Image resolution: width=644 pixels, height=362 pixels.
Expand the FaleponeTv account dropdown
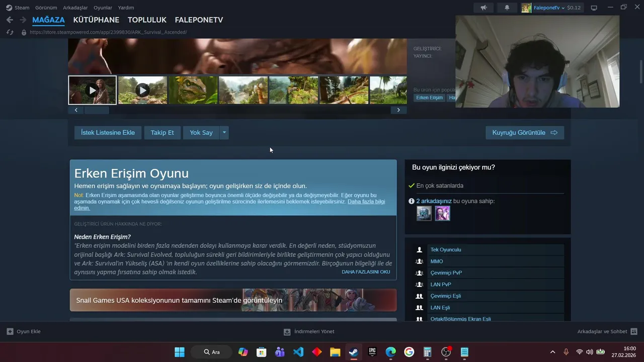pyautogui.click(x=563, y=8)
